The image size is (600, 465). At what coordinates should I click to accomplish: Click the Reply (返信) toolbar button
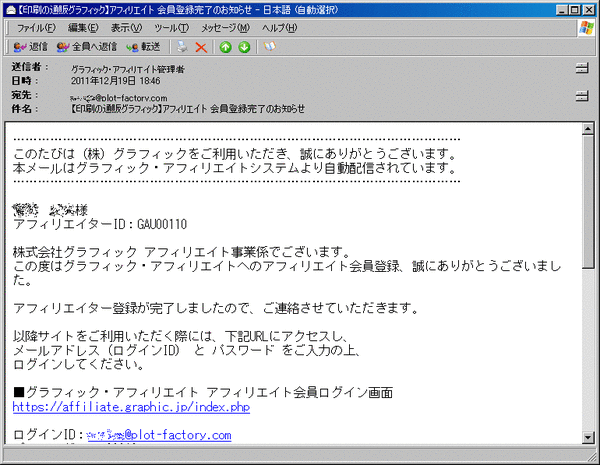pos(31,47)
